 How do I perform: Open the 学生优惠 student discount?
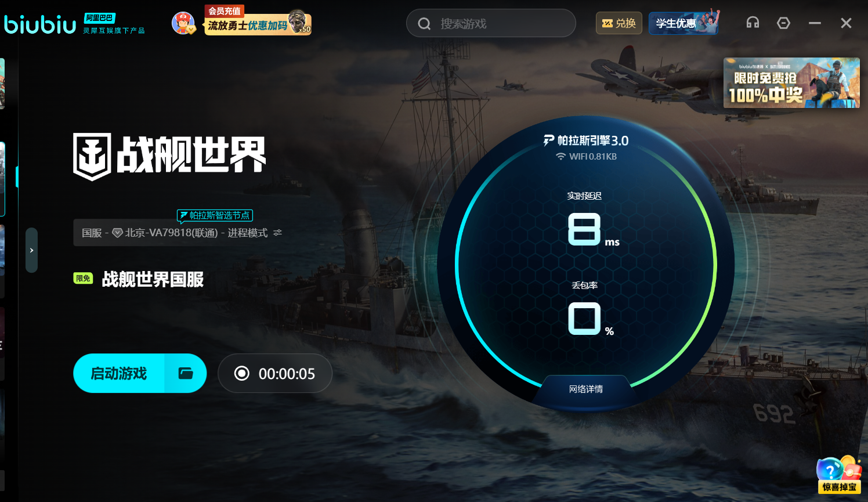pos(684,23)
